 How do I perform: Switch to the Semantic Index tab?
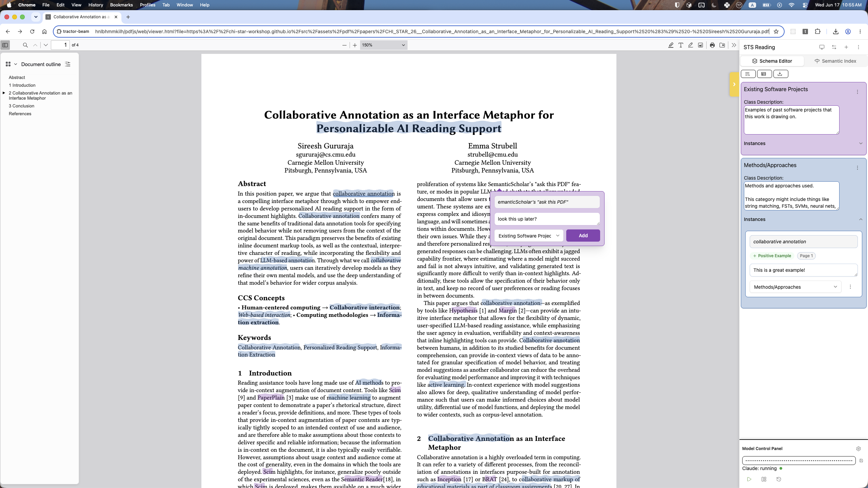tap(835, 61)
